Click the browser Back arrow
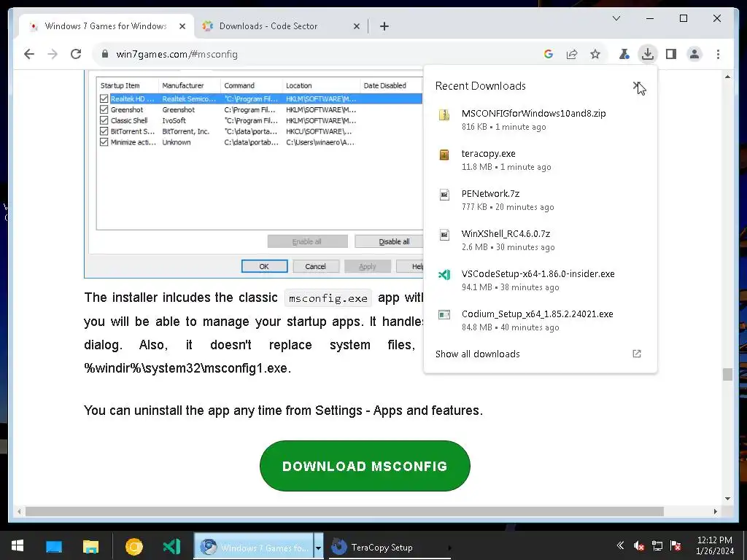This screenshot has width=747, height=560. [29, 54]
